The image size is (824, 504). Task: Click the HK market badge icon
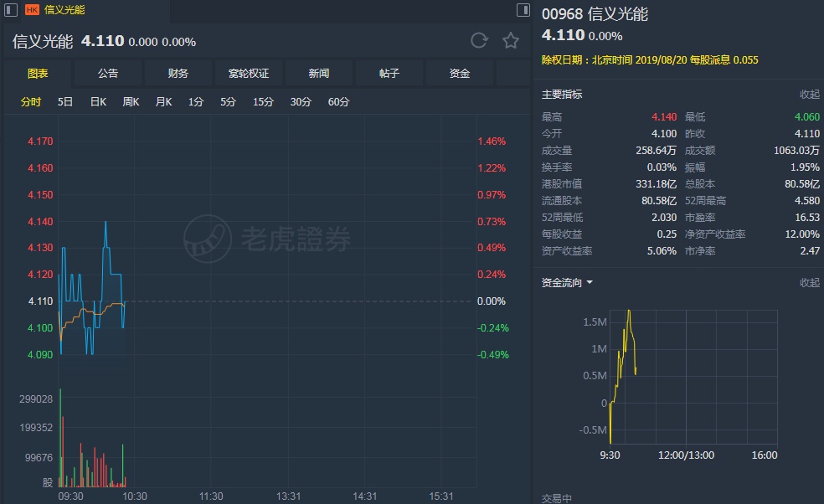tap(33, 10)
